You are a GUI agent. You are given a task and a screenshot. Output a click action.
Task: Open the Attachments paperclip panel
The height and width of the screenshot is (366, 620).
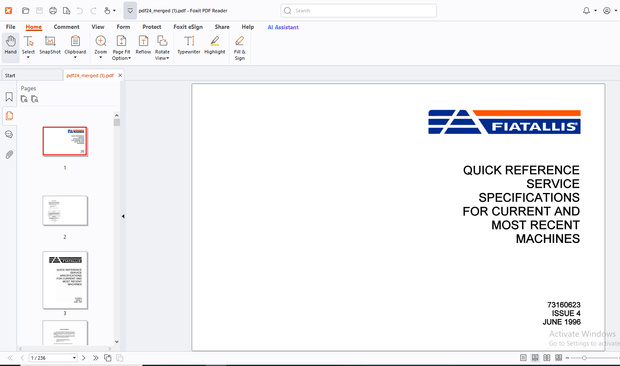tap(9, 154)
